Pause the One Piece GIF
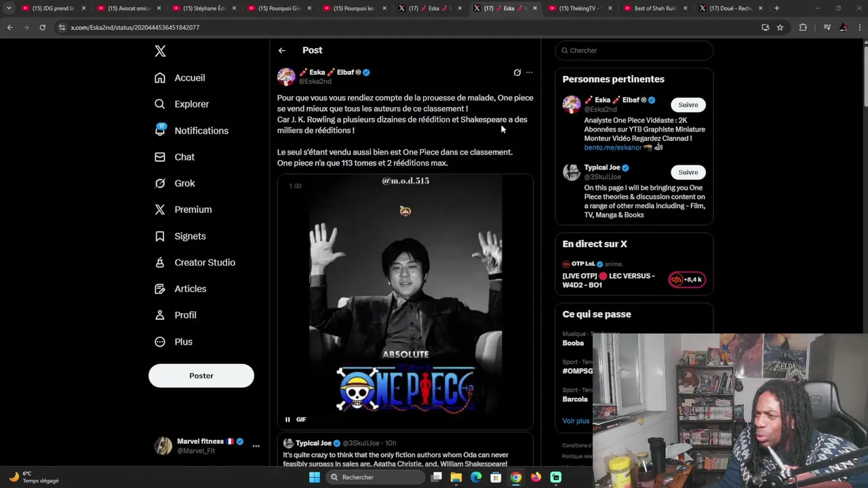The width and height of the screenshot is (868, 488). 288,420
